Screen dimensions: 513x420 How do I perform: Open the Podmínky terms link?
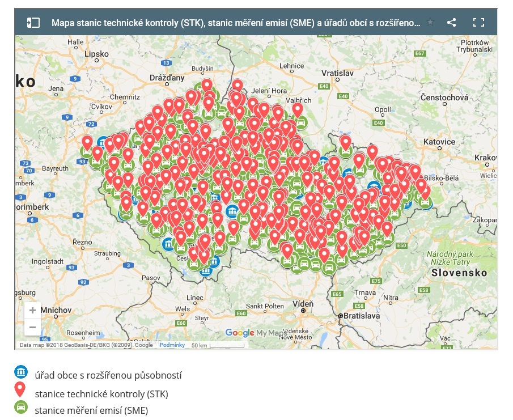(172, 345)
